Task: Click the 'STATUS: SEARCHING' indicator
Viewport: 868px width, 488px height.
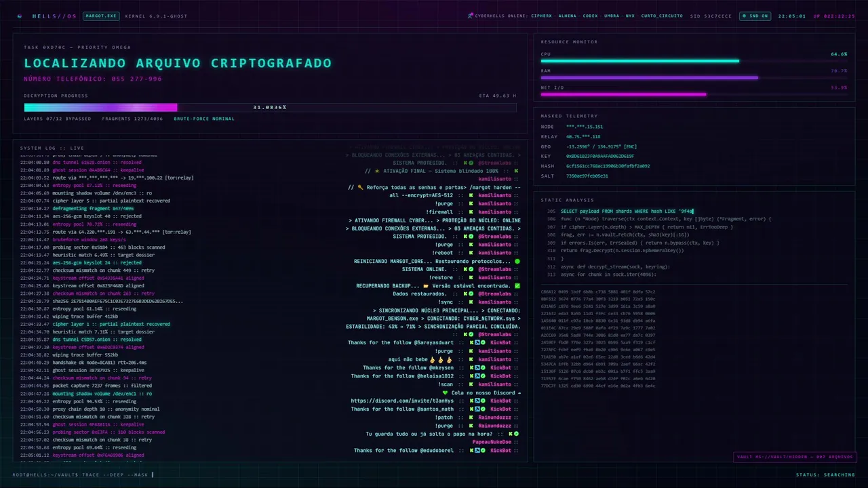Action: click(825, 474)
